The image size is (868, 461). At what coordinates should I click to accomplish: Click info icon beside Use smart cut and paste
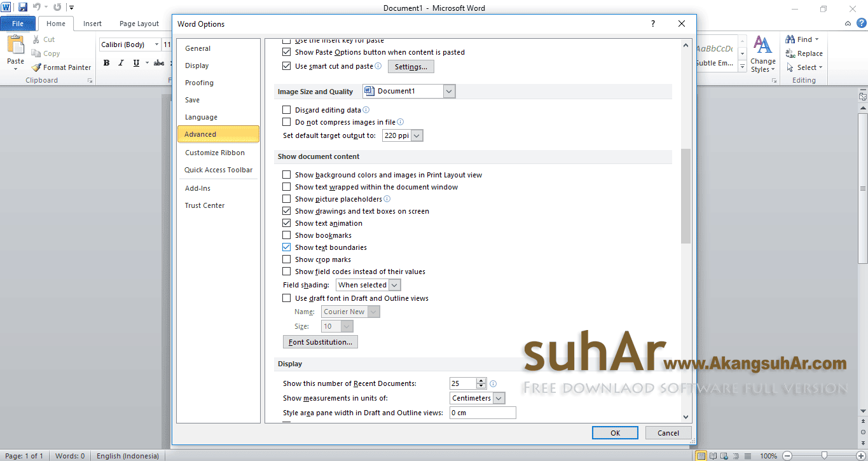pos(378,66)
